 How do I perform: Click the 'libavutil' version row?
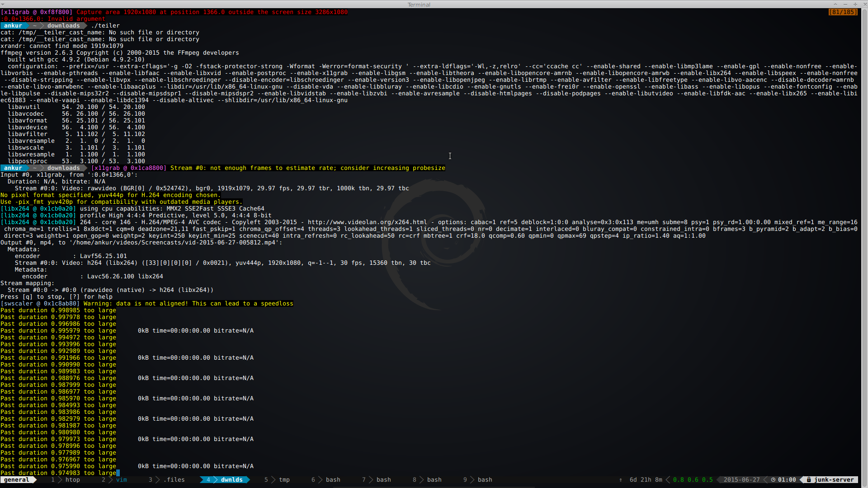[x=76, y=107]
